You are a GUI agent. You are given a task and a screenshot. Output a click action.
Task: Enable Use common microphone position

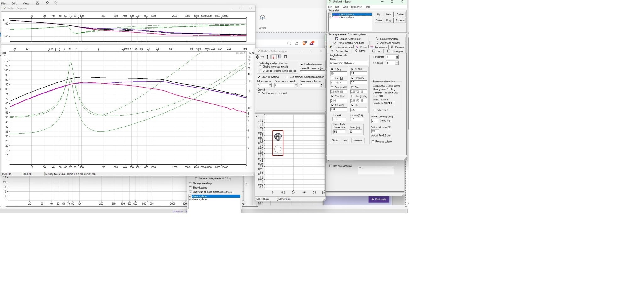[287, 77]
